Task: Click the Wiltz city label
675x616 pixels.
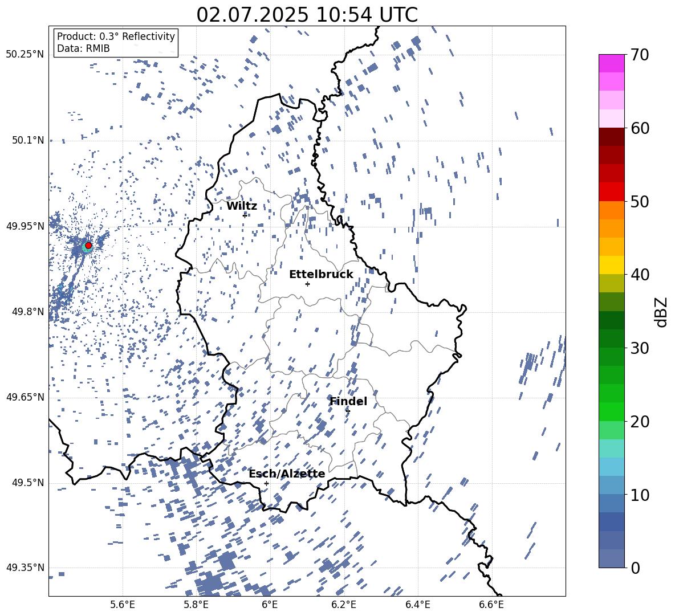Action: pyautogui.click(x=242, y=206)
